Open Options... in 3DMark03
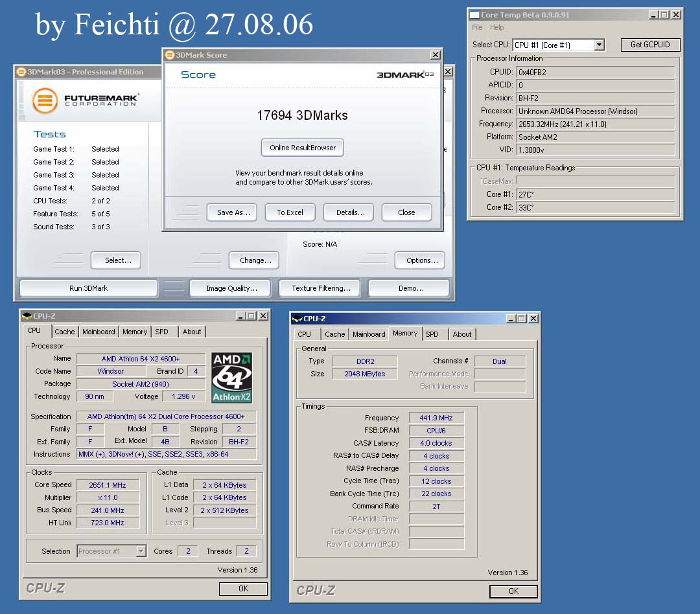Image resolution: width=700 pixels, height=614 pixels. 420,260
